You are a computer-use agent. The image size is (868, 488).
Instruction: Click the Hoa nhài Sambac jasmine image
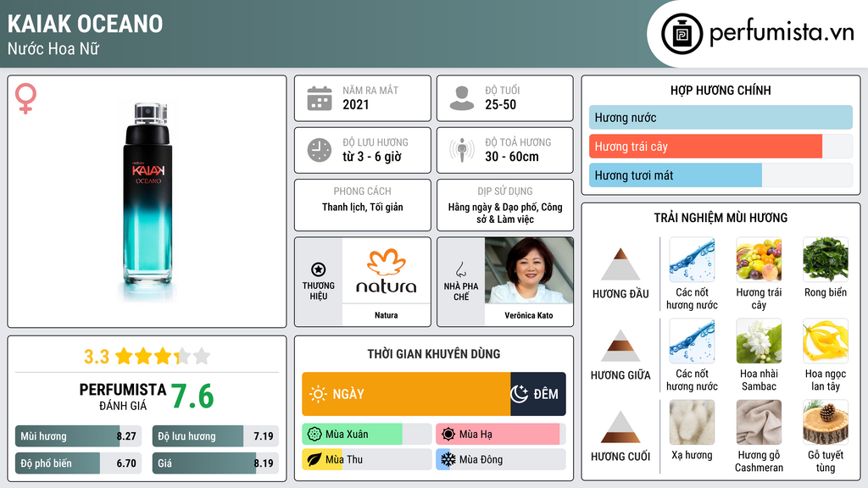(x=759, y=341)
